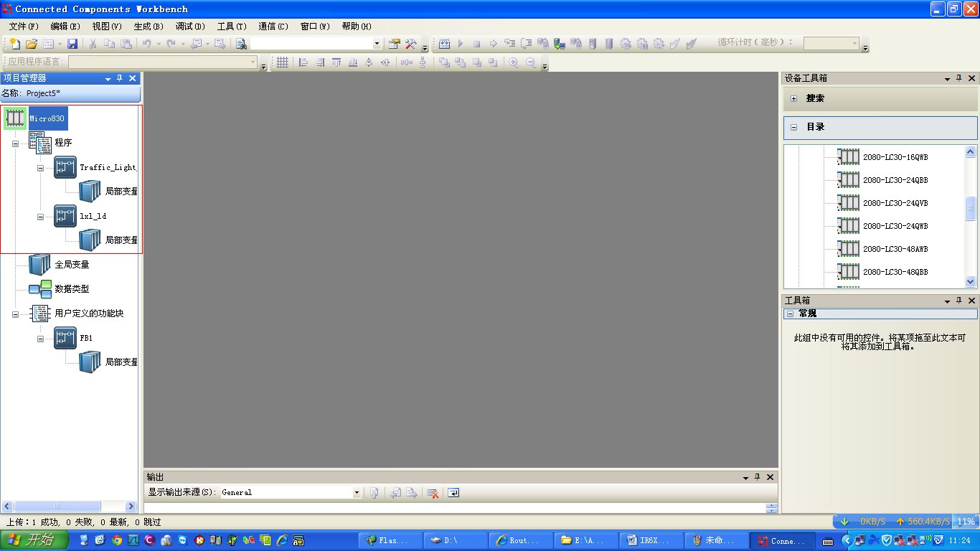Collapse the 程序 tree node
The height and width of the screenshot is (551, 980).
tap(15, 143)
